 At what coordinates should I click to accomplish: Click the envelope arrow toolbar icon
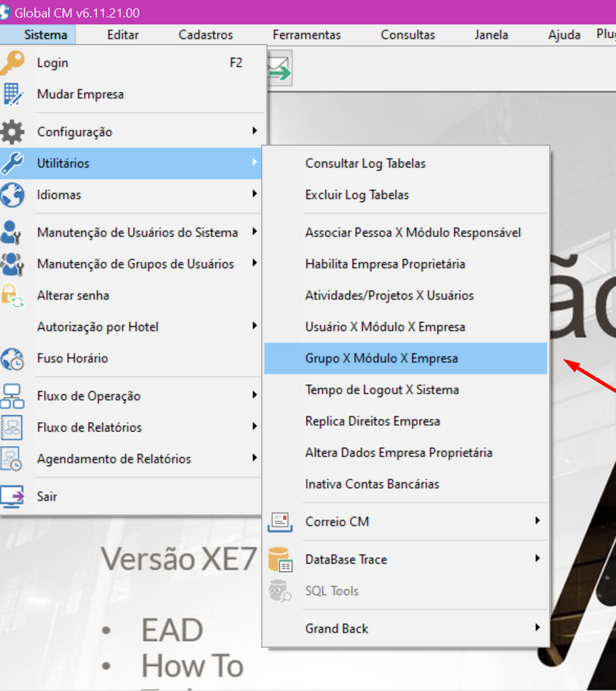tap(280, 68)
